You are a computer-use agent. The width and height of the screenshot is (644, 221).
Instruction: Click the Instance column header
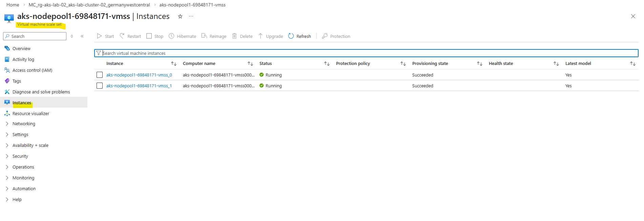[x=115, y=63]
